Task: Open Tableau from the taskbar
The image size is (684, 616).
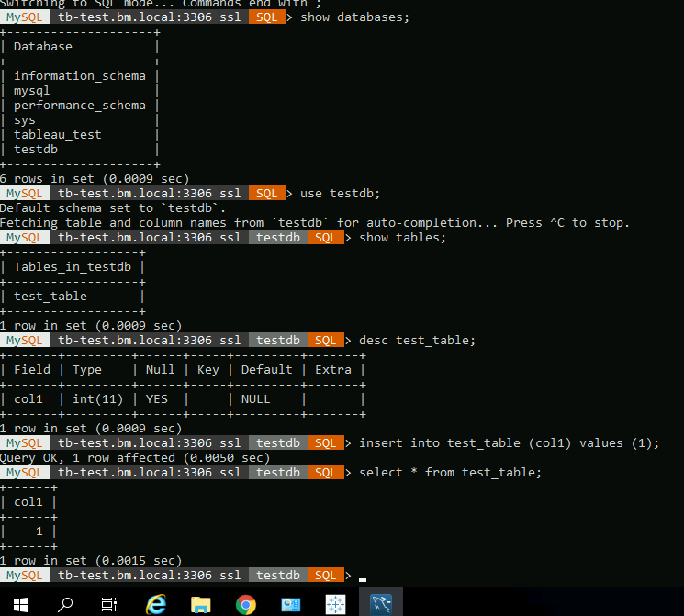Action: click(335, 605)
